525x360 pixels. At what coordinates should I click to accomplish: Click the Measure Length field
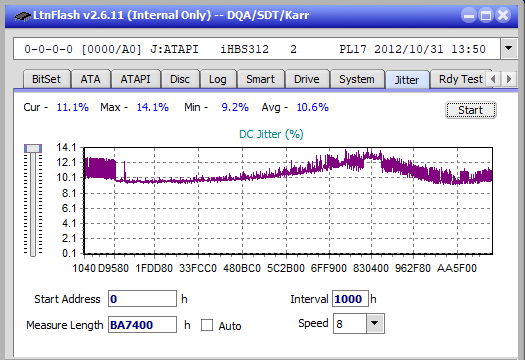(x=142, y=325)
